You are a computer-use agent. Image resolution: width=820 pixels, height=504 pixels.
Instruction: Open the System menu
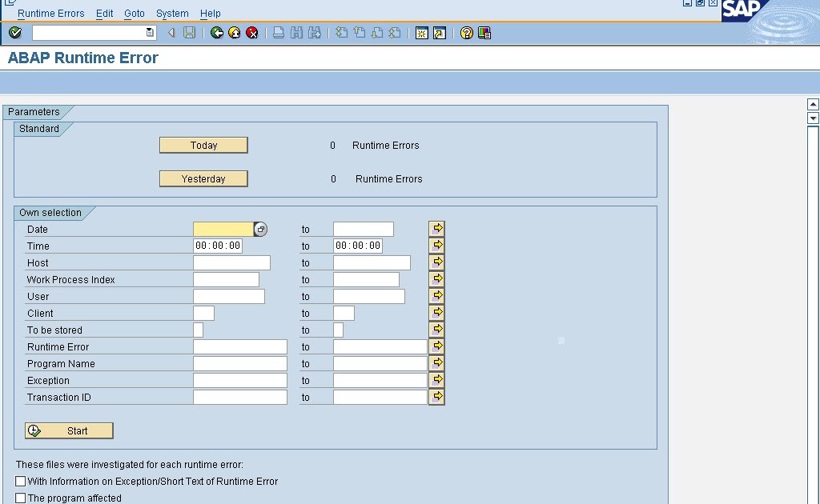(x=172, y=13)
